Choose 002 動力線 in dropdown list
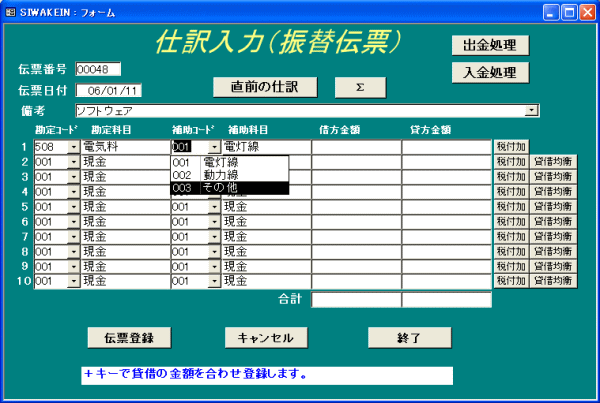The height and width of the screenshot is (403, 600). pos(229,175)
